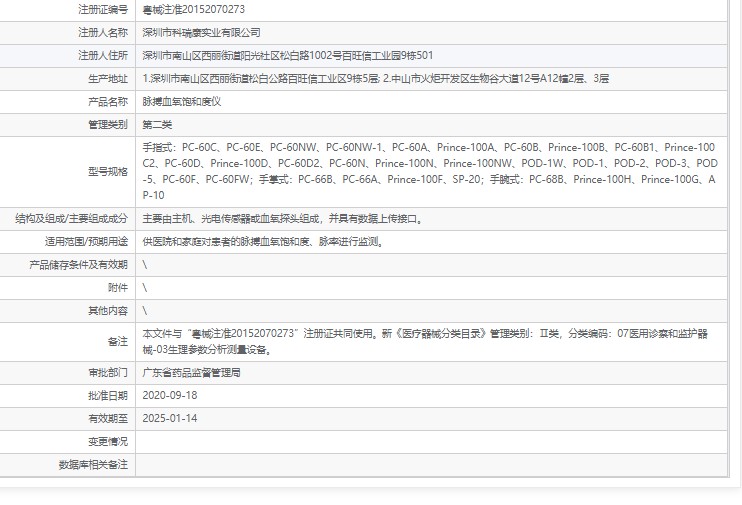Click the 管理类别 label
This screenshot has height=505, width=742.
point(108,125)
